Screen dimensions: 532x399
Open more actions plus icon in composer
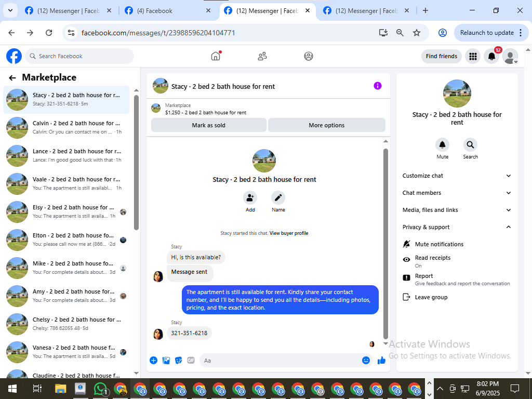153,361
